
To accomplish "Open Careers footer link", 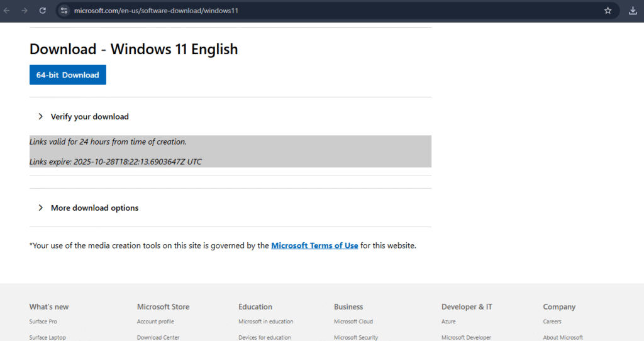I will (x=552, y=321).
